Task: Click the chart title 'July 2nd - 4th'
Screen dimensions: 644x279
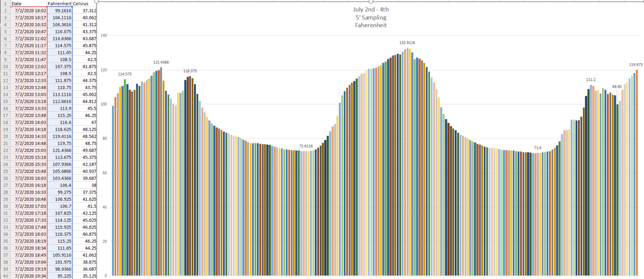Action: coord(370,10)
